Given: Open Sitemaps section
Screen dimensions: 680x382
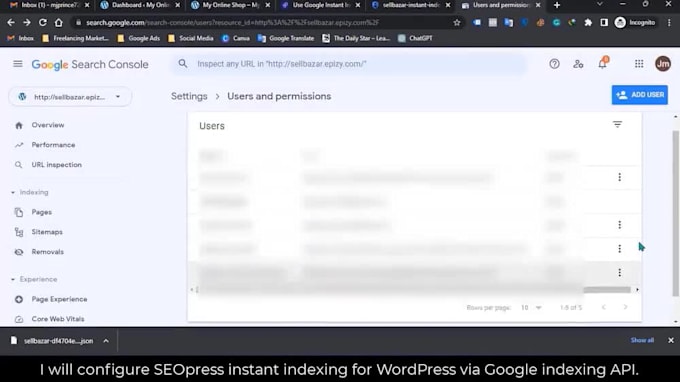Looking at the screenshot, I should click(x=47, y=232).
